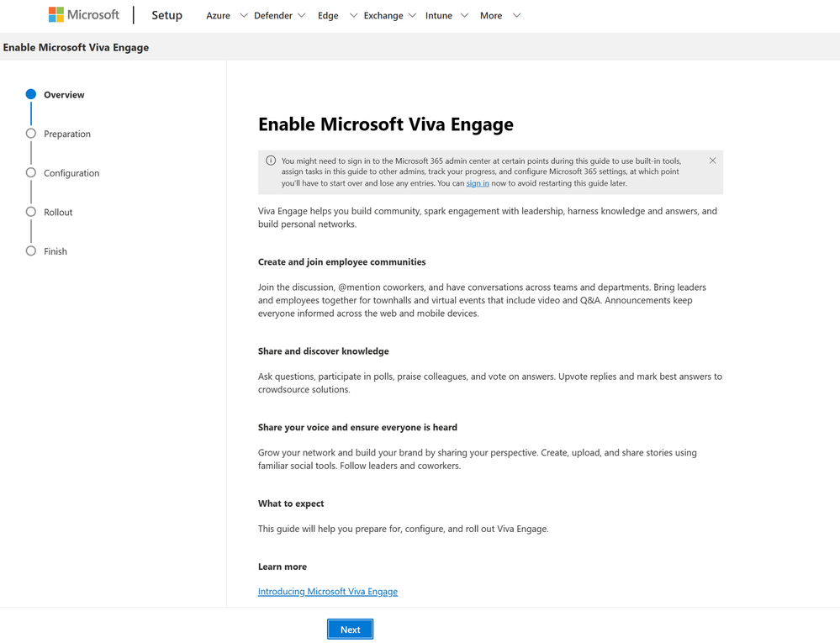Image resolution: width=840 pixels, height=643 pixels.
Task: Expand the Azure chevron
Action: (244, 15)
